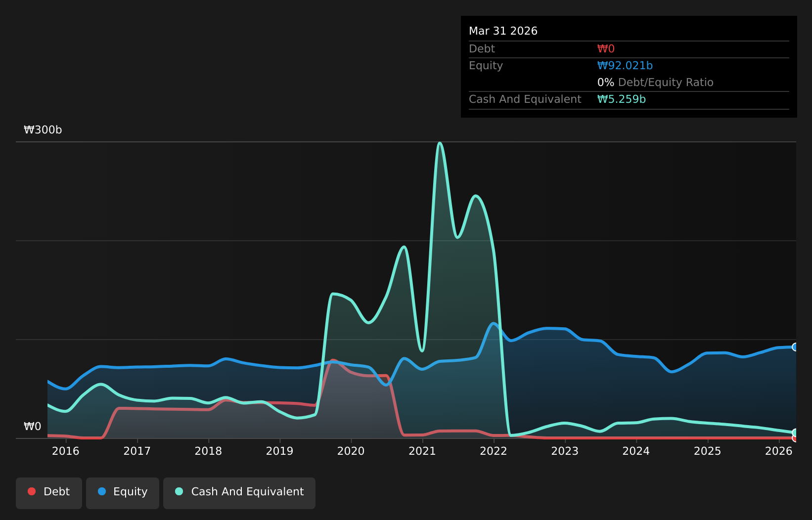The image size is (812, 520).
Task: Select the Cash And Equivalent endpoint marker
Action: click(795, 433)
